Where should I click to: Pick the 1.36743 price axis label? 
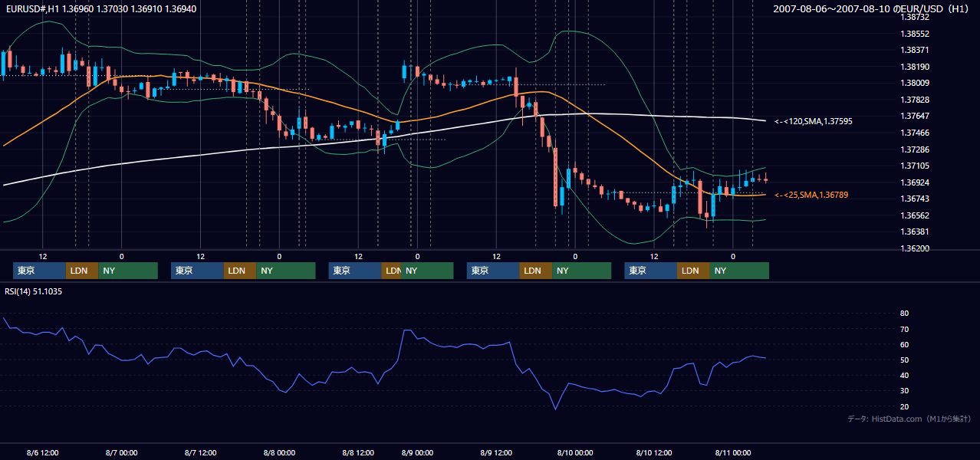tap(915, 199)
